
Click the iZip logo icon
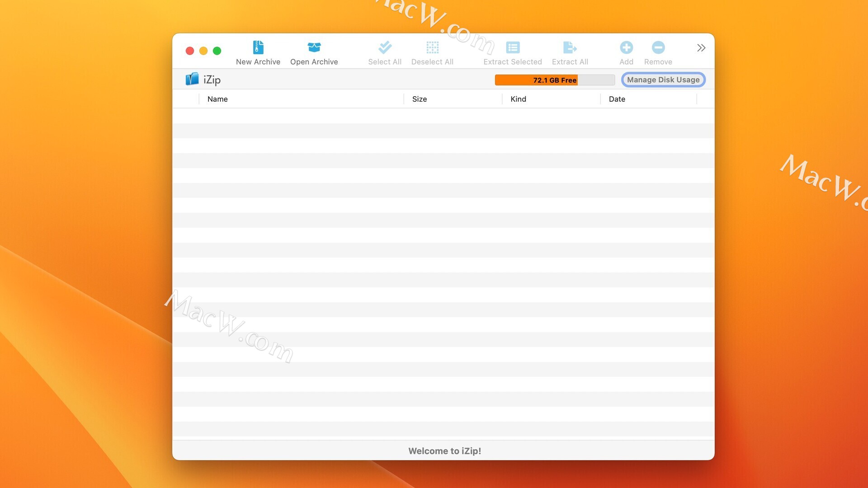(192, 79)
